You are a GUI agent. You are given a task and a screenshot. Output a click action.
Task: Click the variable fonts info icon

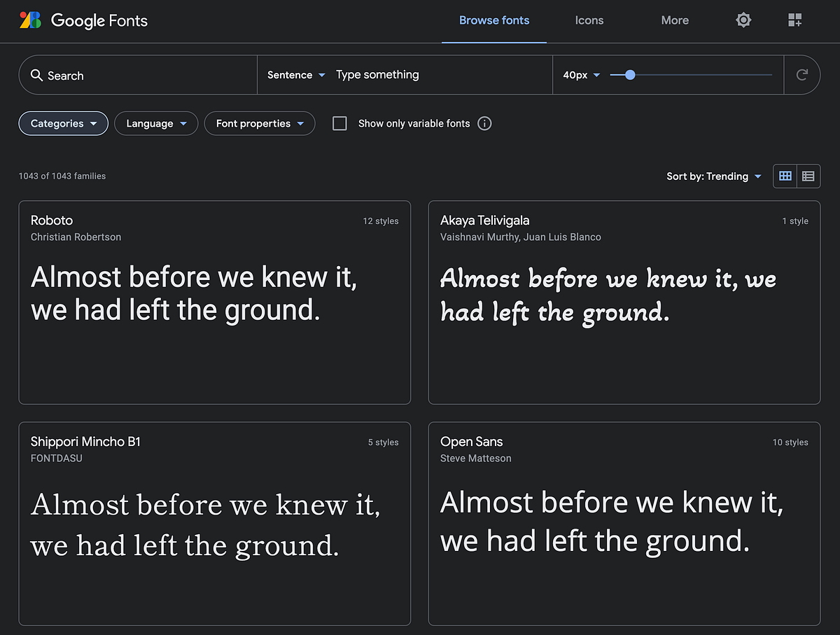[484, 123]
